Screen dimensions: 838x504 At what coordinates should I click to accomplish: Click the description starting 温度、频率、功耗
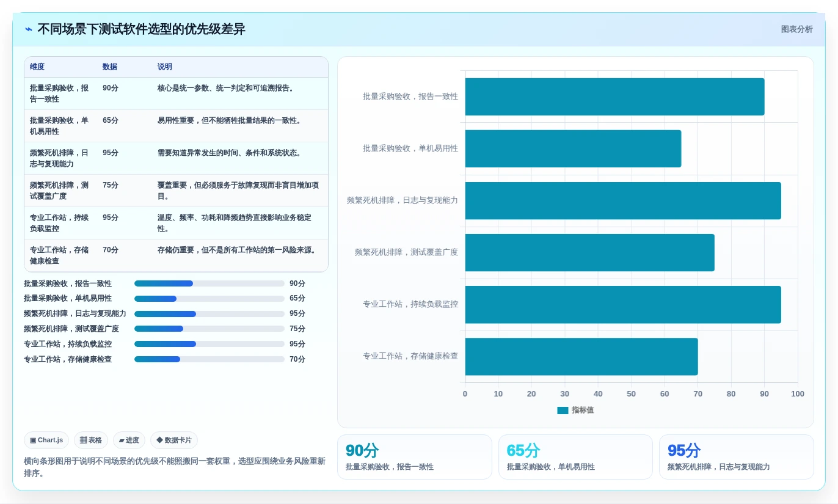[235, 223]
